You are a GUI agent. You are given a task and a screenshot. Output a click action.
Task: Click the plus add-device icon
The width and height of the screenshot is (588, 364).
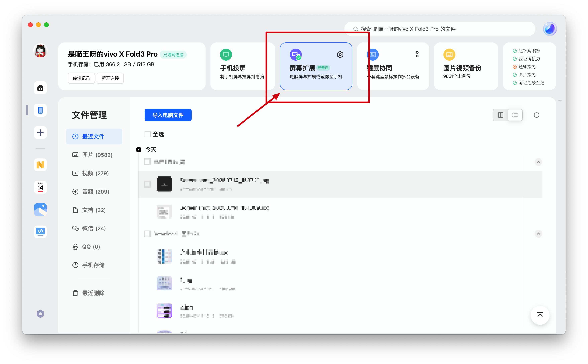click(x=40, y=133)
